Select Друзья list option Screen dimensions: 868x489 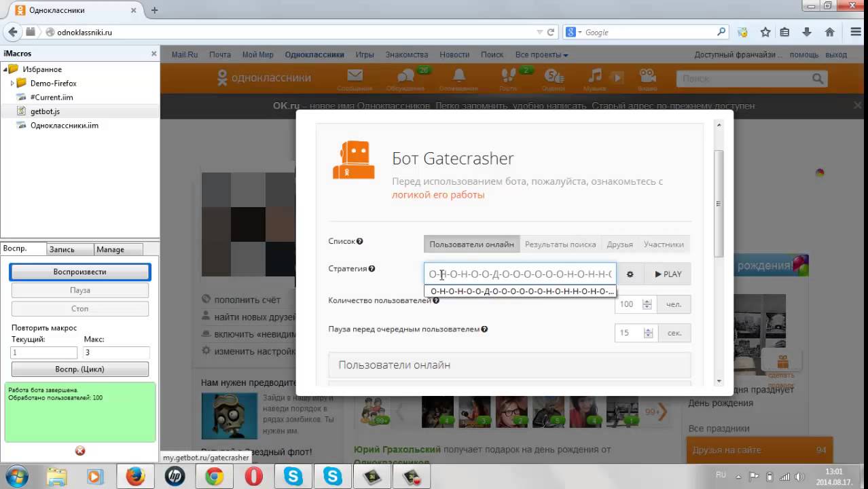coord(619,244)
